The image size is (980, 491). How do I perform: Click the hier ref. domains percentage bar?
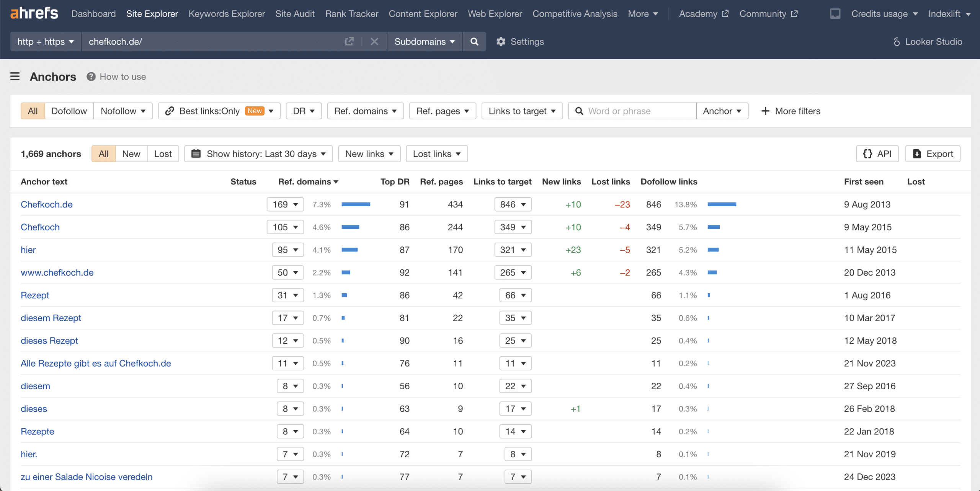350,250
